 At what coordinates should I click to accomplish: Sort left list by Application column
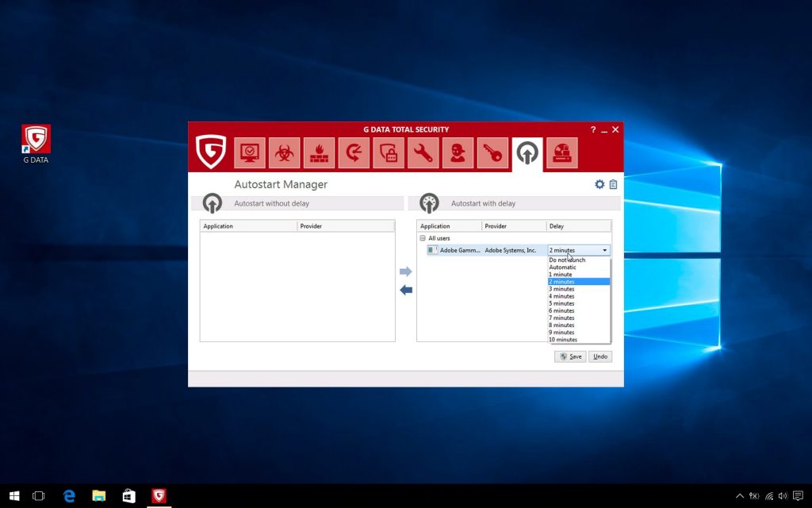(x=248, y=226)
